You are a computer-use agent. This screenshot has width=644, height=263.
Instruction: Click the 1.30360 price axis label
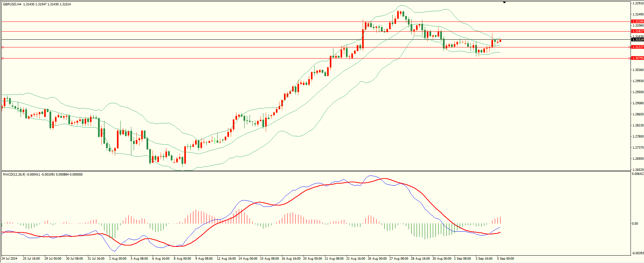point(638,70)
